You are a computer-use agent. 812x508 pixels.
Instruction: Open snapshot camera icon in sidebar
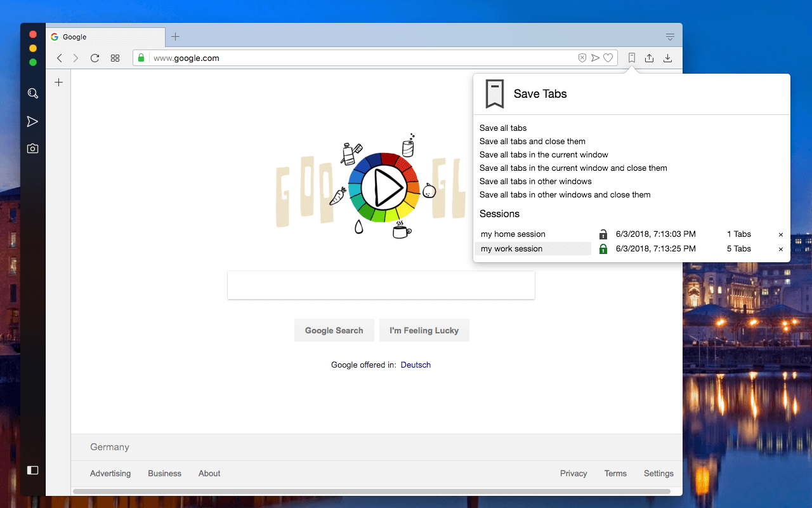coord(33,149)
